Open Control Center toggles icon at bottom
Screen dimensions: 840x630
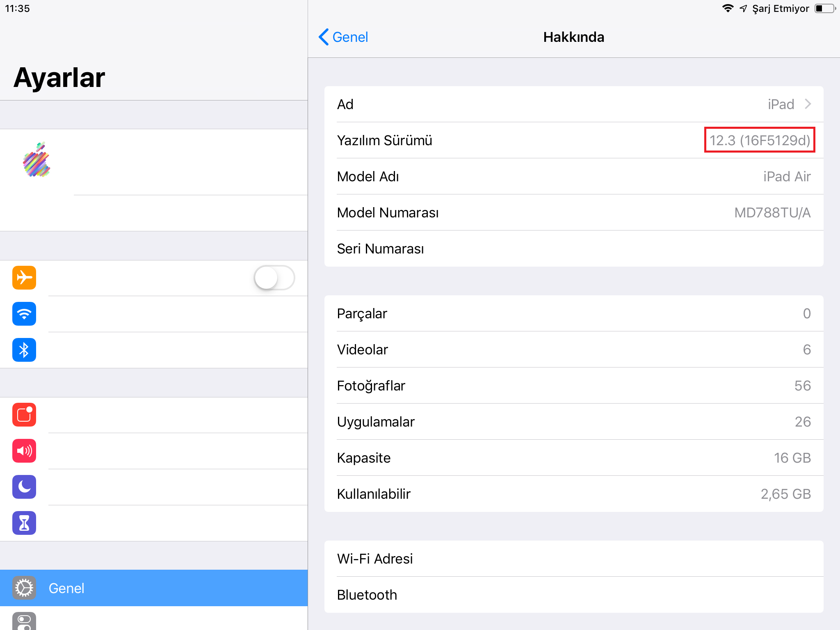click(24, 622)
